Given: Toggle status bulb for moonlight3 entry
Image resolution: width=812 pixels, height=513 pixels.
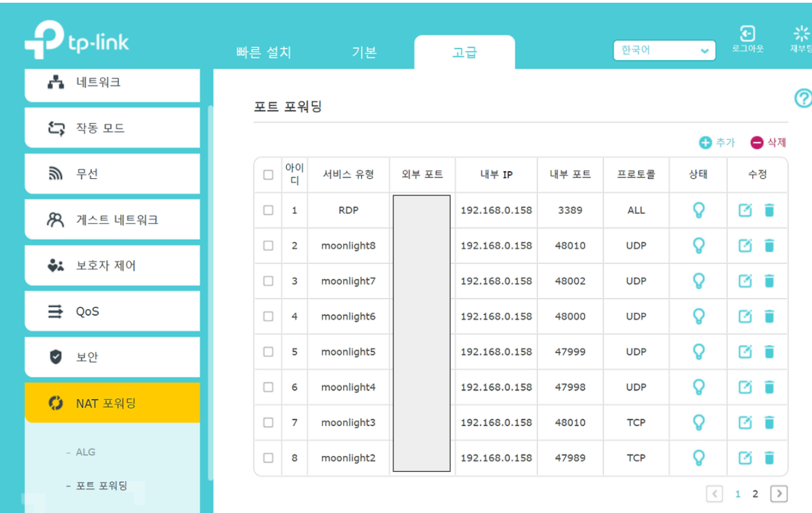Looking at the screenshot, I should point(698,422).
